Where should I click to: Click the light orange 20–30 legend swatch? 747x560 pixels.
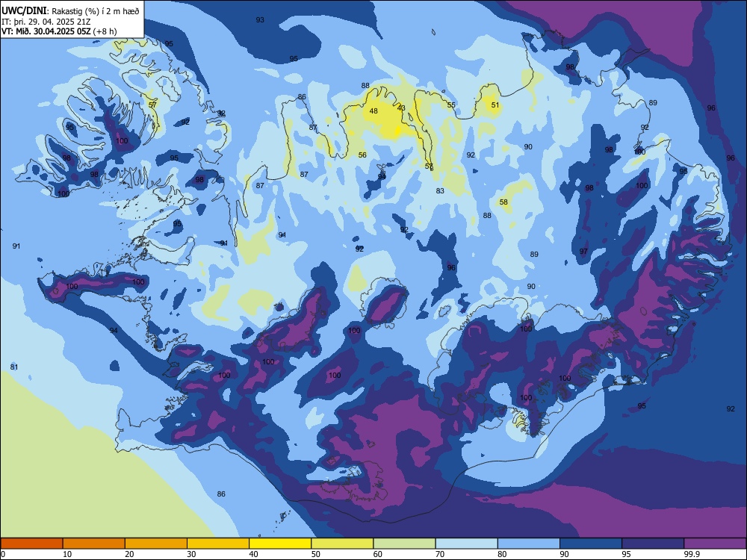(156, 544)
